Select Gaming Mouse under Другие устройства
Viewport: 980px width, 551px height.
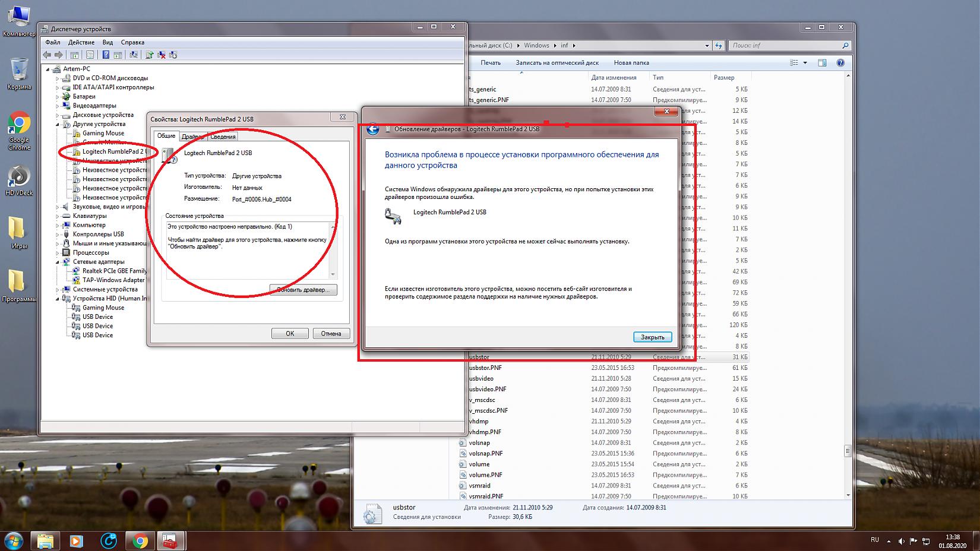tap(103, 133)
